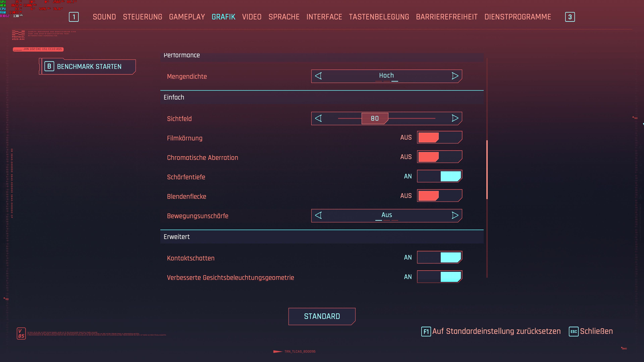Switch to the SOUND tab
Screen dimensions: 644x362
[104, 17]
